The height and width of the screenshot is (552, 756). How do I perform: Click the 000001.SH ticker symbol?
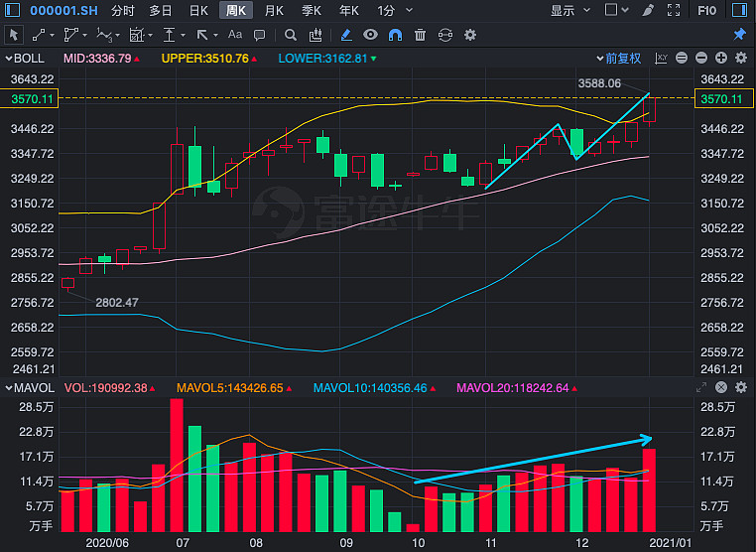click(63, 11)
